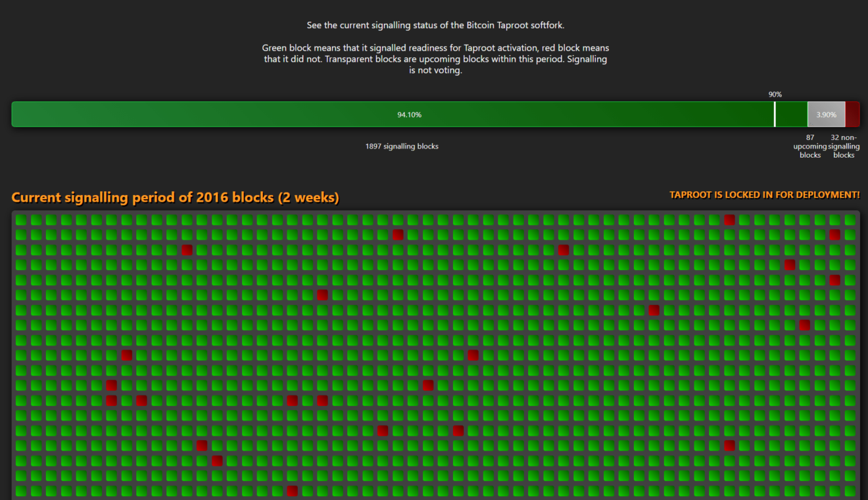This screenshot has height=500, width=868.
Task: Click the "See the current signalling status" intro line
Action: [x=436, y=26]
